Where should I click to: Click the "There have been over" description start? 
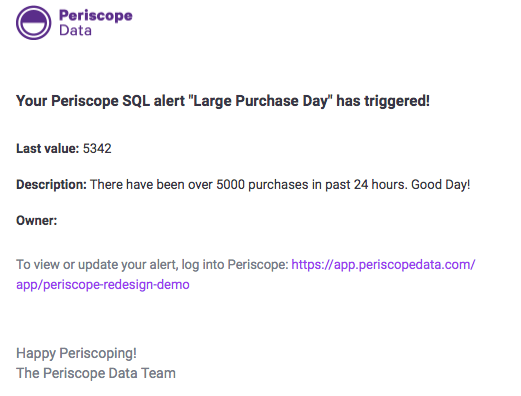click(x=151, y=184)
